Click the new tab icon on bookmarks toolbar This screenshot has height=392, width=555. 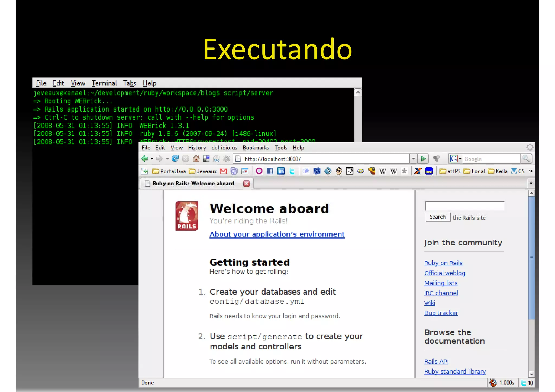click(144, 171)
